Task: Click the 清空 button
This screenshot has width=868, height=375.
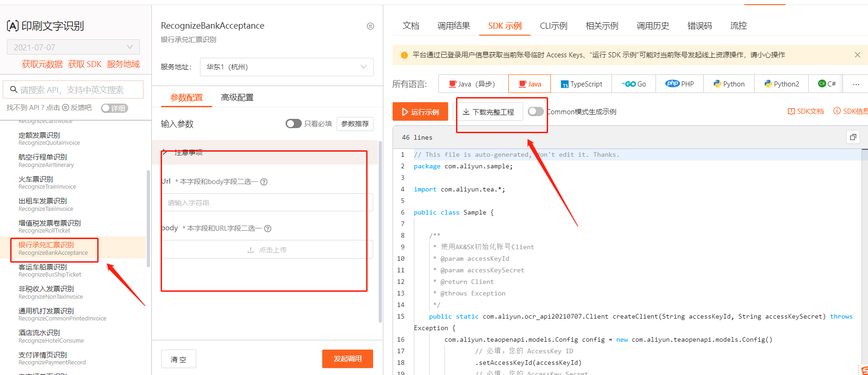Action: click(x=178, y=359)
